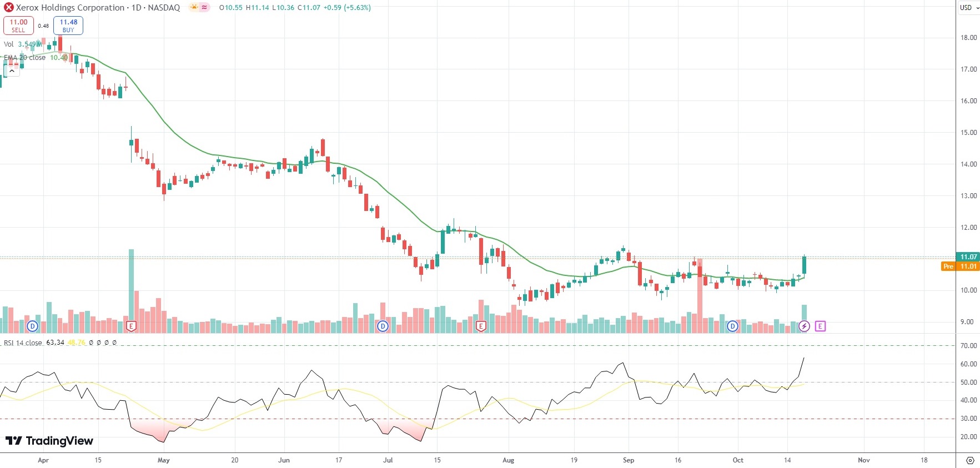This screenshot has height=468, width=980.
Task: Click the Xerox Holdings Corporation symbol title
Action: pyautogui.click(x=70, y=8)
